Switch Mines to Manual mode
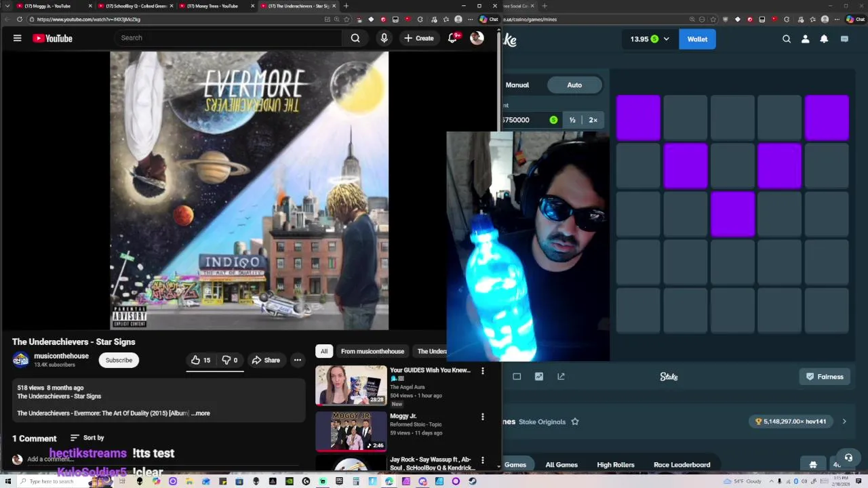The width and height of the screenshot is (868, 488). click(x=517, y=85)
